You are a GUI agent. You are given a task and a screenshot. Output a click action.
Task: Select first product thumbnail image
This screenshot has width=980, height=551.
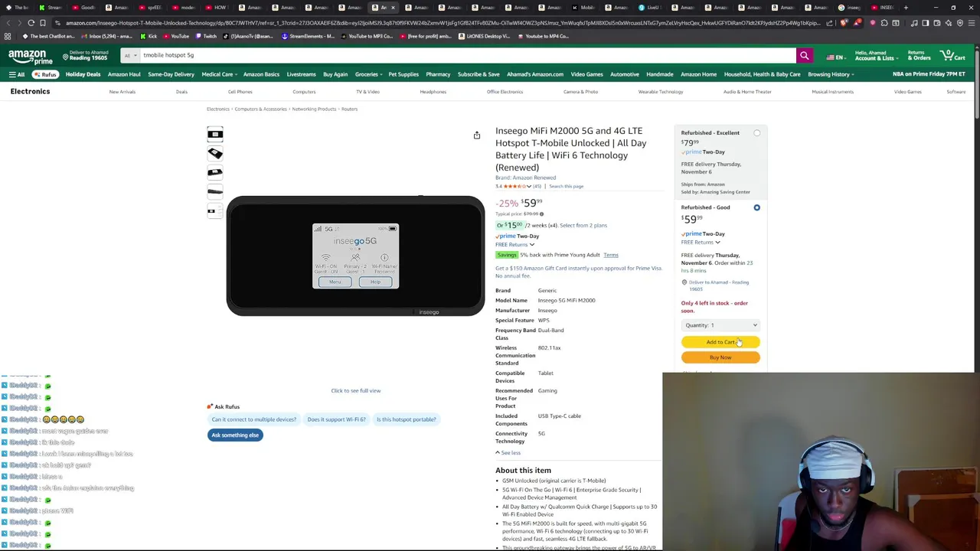pyautogui.click(x=214, y=135)
